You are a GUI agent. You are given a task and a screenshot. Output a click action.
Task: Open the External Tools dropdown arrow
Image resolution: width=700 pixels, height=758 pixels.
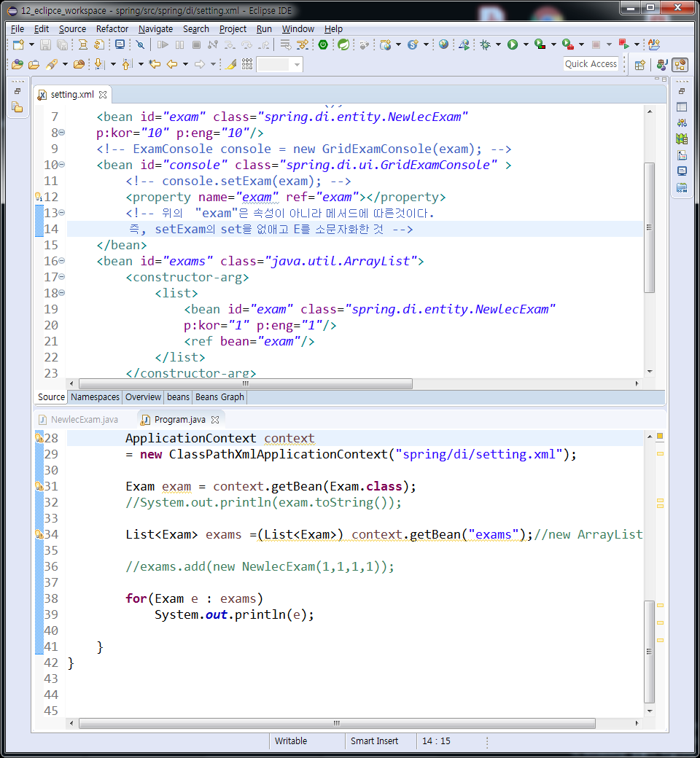point(581,45)
